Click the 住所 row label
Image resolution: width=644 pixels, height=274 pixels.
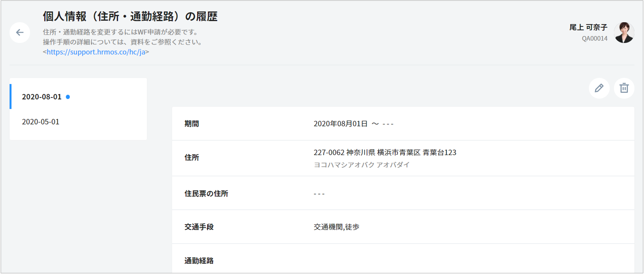(192, 157)
